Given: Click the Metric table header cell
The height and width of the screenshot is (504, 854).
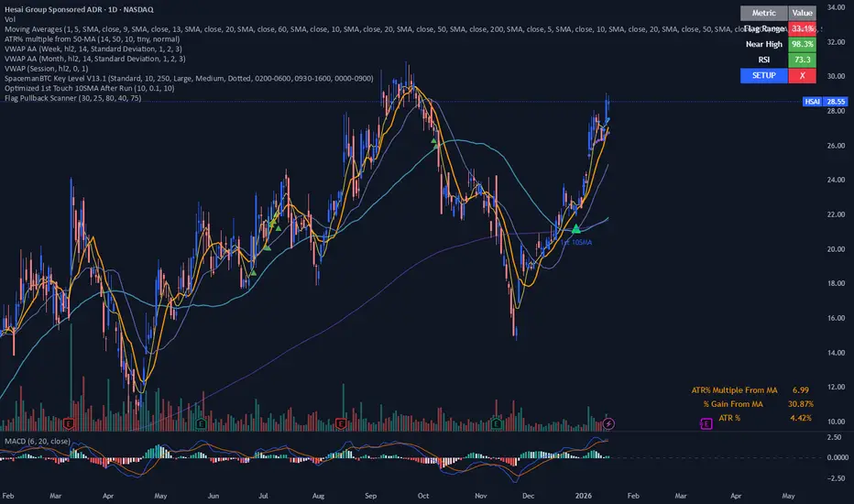Looking at the screenshot, I should (763, 13).
